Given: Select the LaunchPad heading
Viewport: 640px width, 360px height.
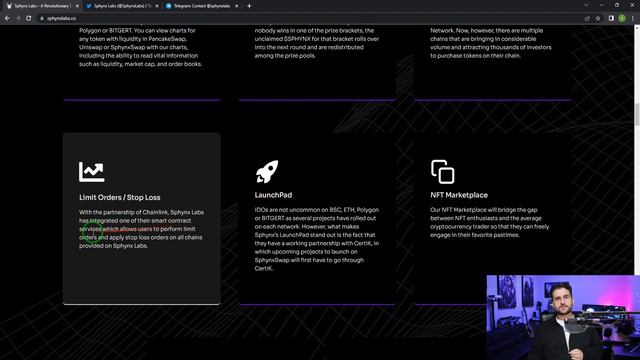Looking at the screenshot, I should [x=273, y=195].
